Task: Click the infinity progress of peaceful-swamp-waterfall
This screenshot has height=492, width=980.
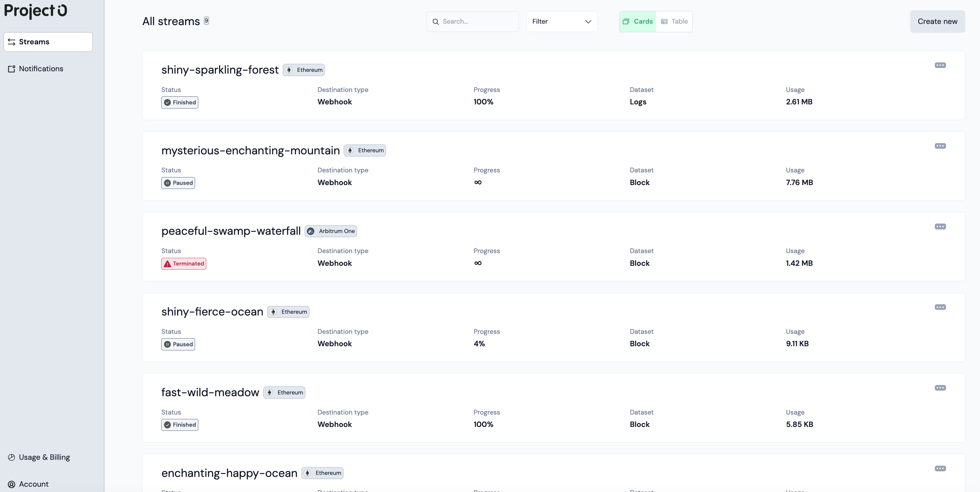Action: coord(478,263)
